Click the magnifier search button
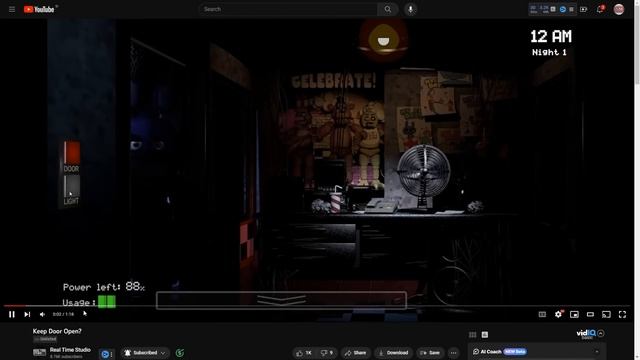Image resolution: width=640 pixels, height=360 pixels. pyautogui.click(x=387, y=9)
